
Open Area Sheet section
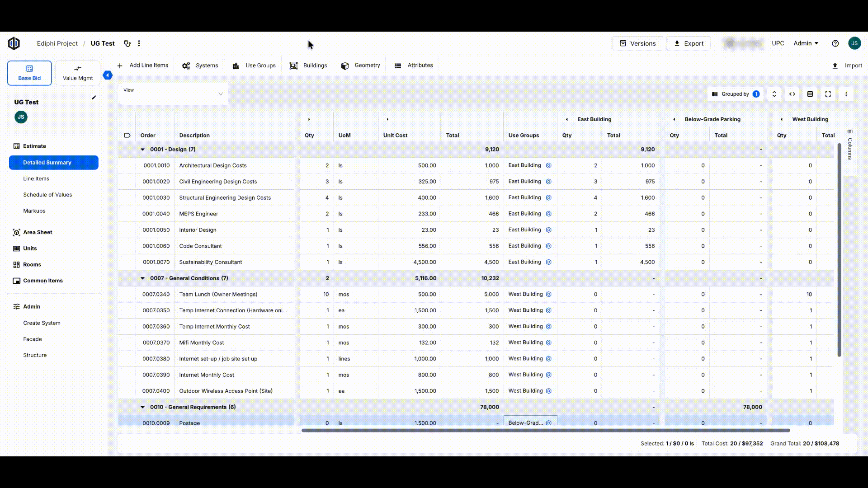coord(33,232)
